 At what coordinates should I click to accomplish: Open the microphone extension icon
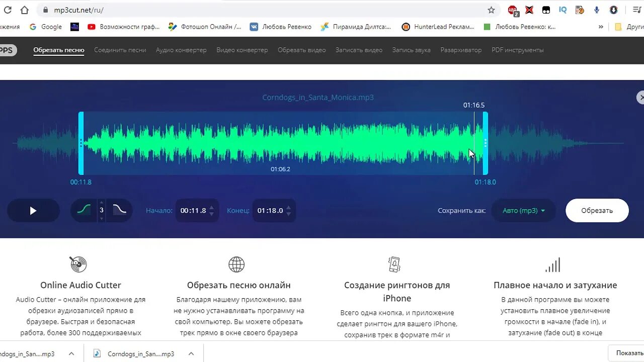click(x=597, y=10)
